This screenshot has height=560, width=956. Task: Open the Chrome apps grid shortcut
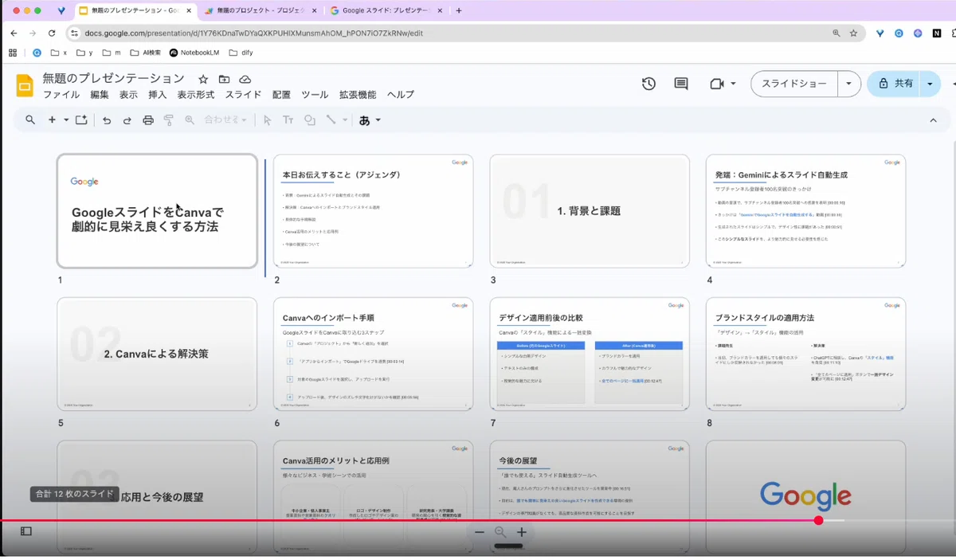13,53
